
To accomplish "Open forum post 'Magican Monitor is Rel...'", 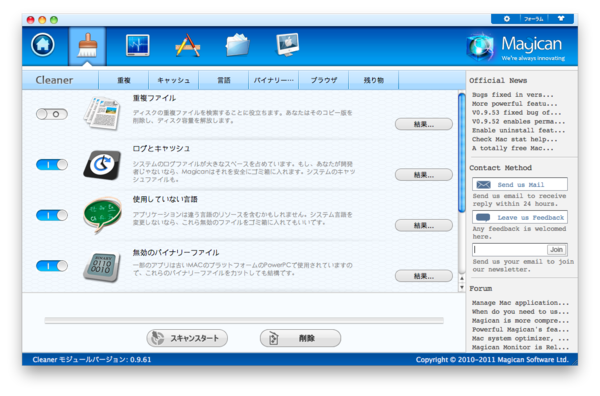I will 520,347.
